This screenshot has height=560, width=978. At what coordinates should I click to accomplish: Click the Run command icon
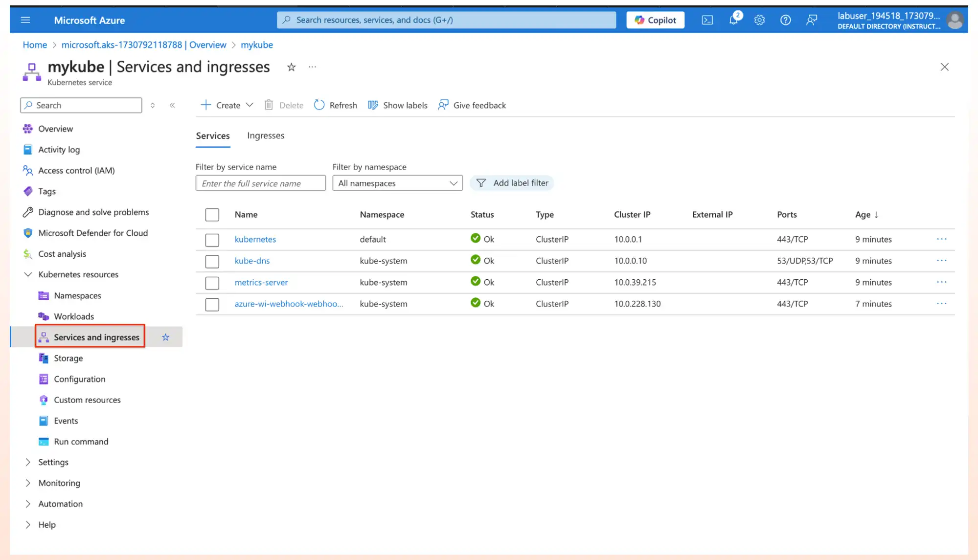[44, 442]
